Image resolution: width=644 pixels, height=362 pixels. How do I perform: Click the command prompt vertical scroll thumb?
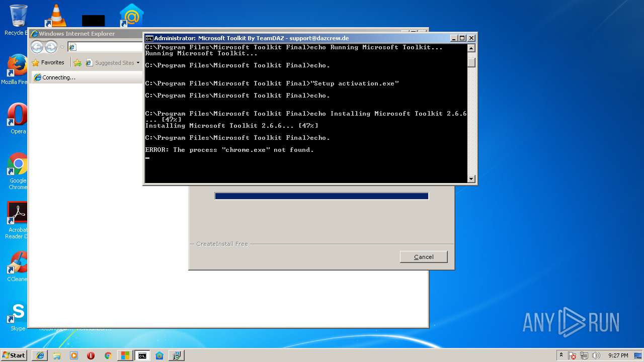(471, 62)
